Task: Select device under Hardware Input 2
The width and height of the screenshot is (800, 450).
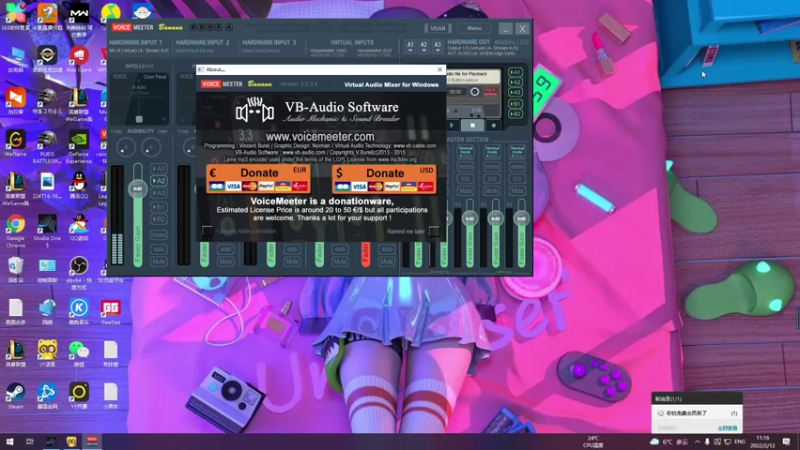Action: point(194,51)
